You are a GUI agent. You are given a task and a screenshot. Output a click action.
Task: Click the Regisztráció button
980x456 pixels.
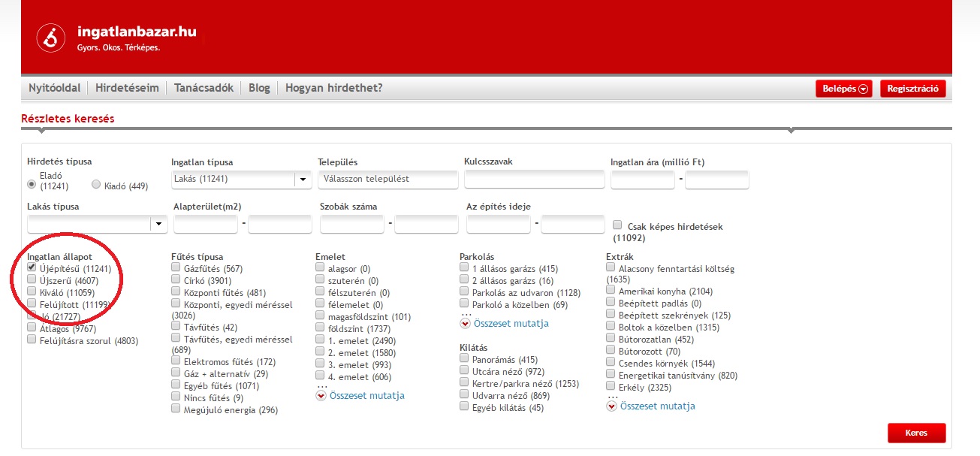click(x=912, y=89)
